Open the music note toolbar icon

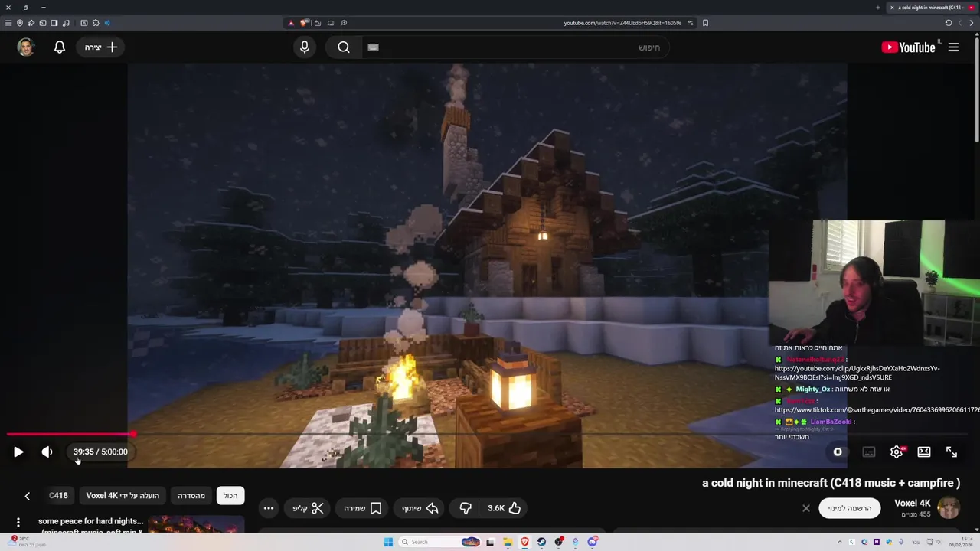[x=66, y=23]
